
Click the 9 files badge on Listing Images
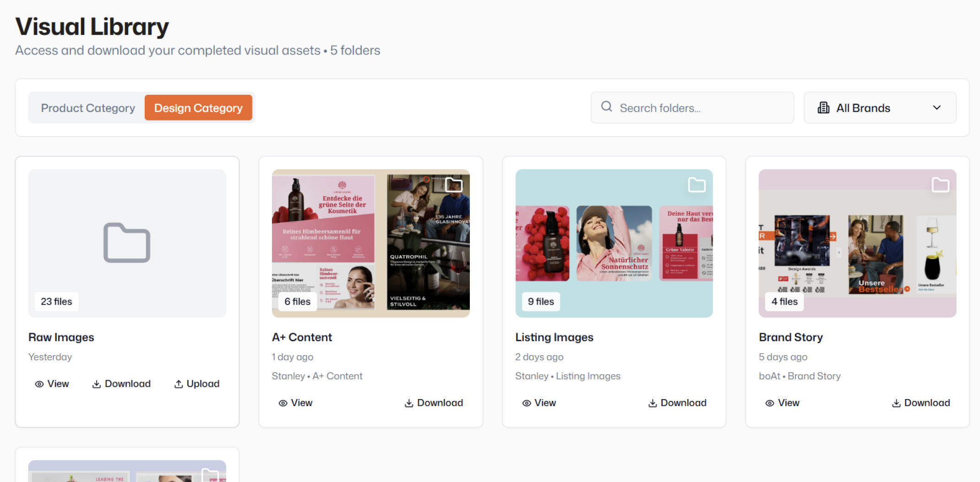click(540, 301)
